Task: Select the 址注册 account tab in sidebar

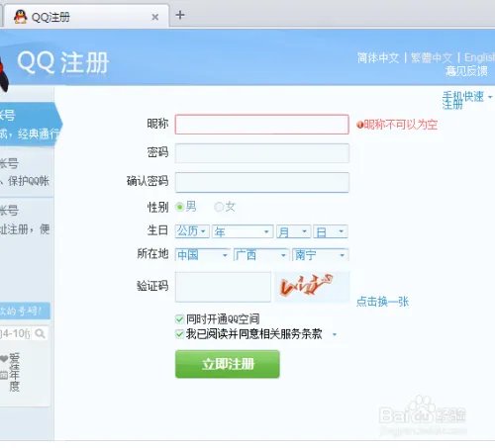Action: tap(27, 221)
